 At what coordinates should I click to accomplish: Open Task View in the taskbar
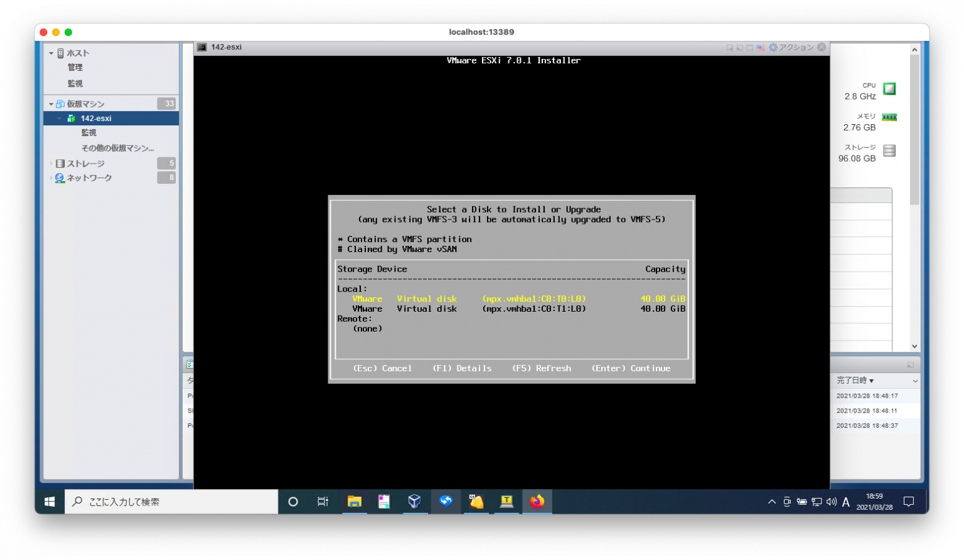tap(323, 502)
